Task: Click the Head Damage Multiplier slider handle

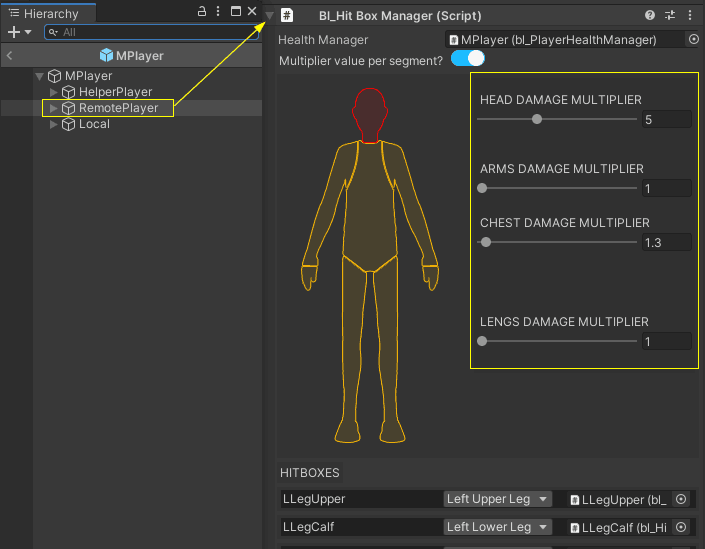Action: [x=537, y=119]
